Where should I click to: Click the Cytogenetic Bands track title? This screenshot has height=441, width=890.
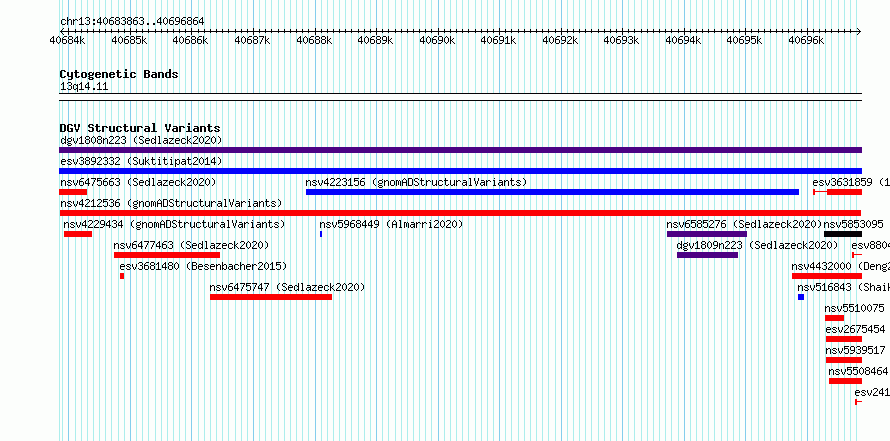[119, 74]
